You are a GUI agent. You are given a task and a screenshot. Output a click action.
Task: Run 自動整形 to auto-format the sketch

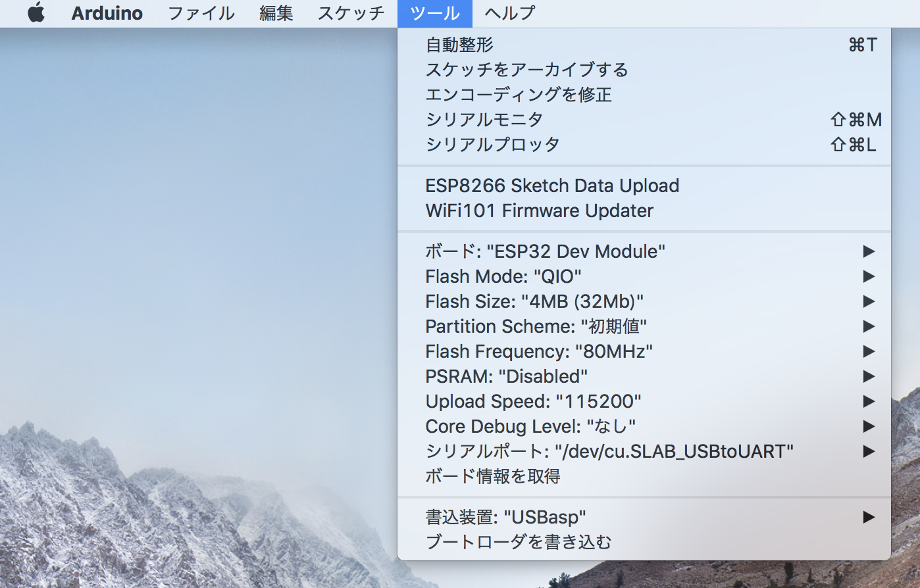(461, 44)
